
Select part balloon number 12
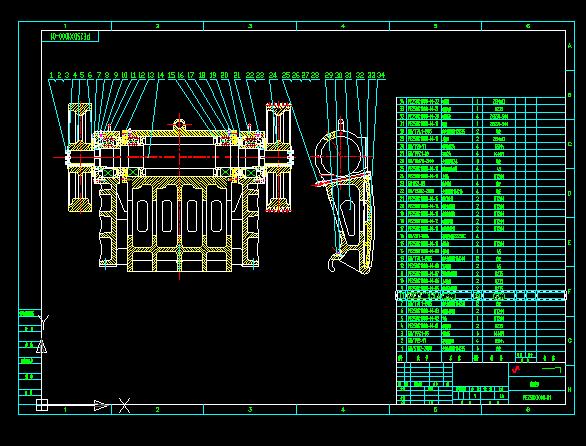142,75
